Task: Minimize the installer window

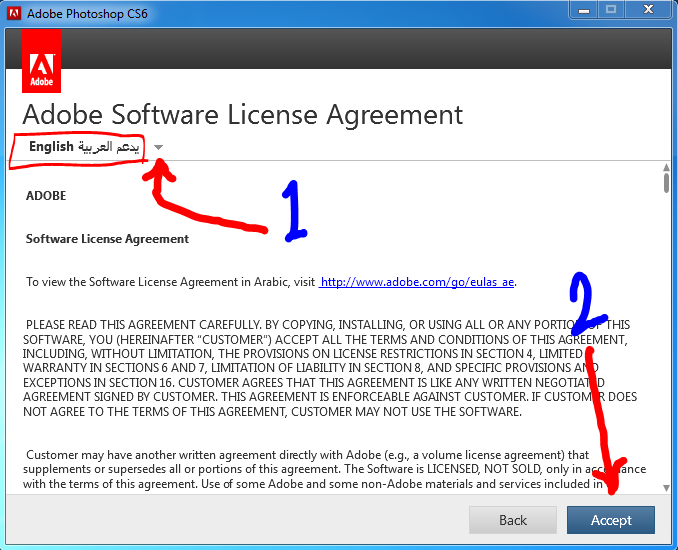Action: pyautogui.click(x=584, y=10)
